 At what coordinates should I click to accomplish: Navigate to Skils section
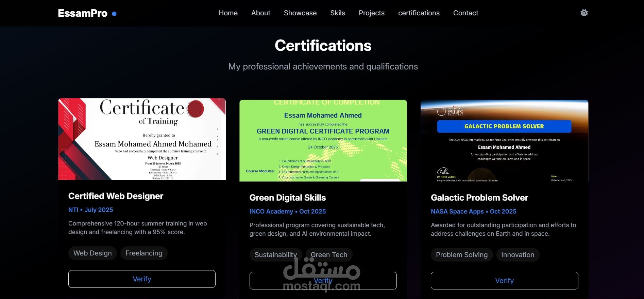click(x=338, y=13)
